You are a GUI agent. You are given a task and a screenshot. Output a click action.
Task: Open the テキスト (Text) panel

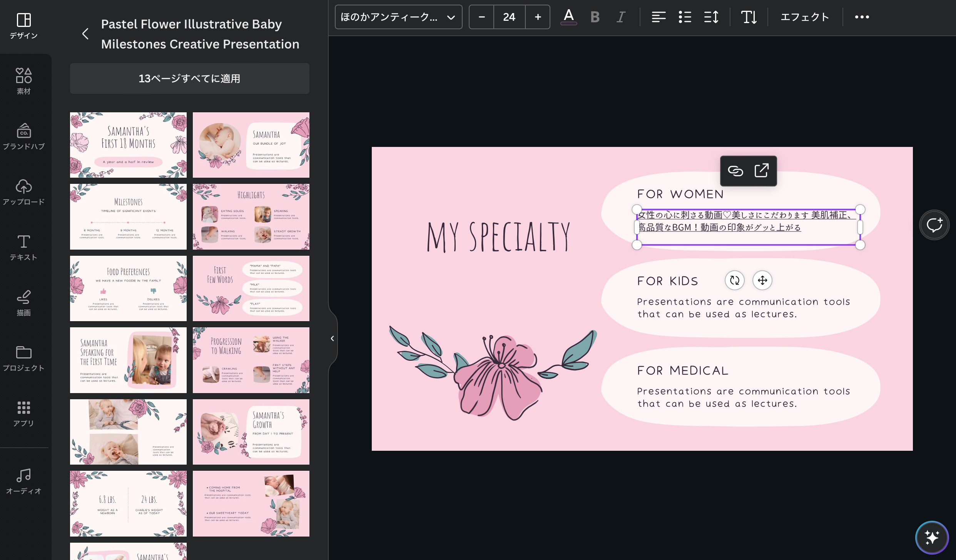click(23, 247)
